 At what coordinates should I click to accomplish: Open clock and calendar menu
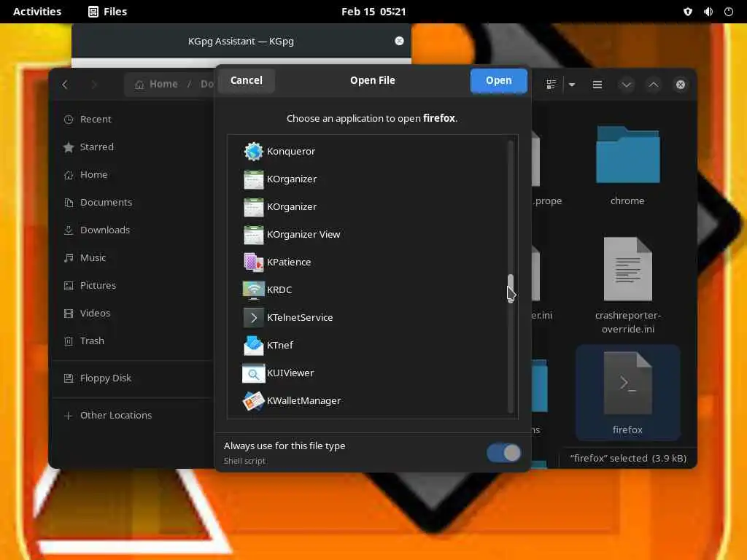(373, 12)
